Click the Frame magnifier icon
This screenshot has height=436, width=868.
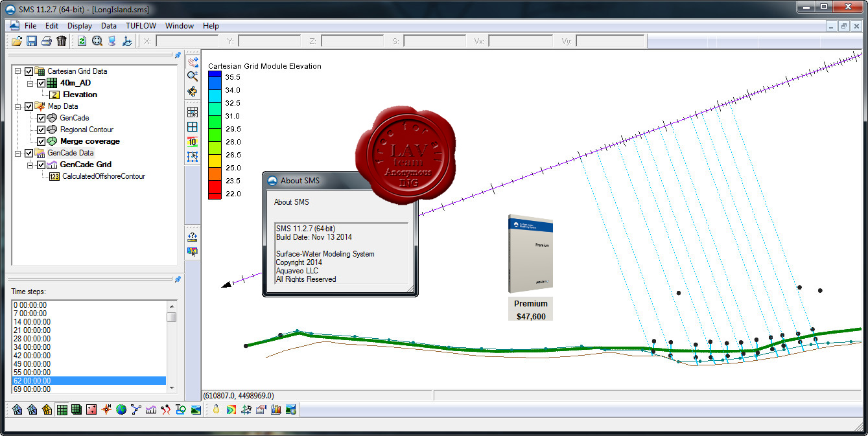click(x=97, y=41)
